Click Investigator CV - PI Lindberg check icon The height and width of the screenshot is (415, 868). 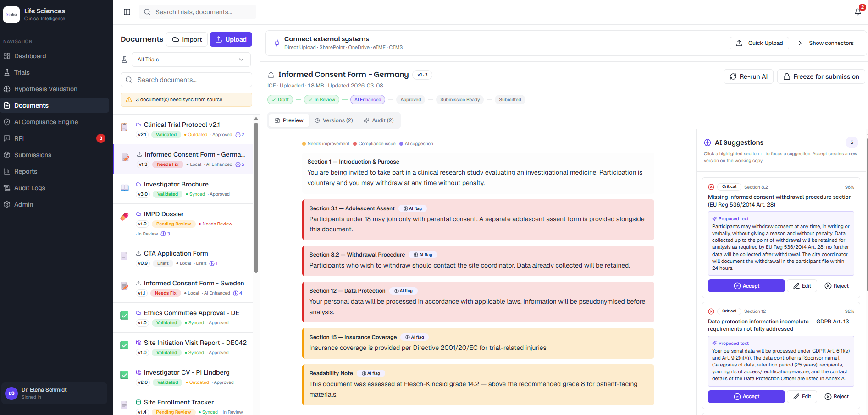(124, 375)
